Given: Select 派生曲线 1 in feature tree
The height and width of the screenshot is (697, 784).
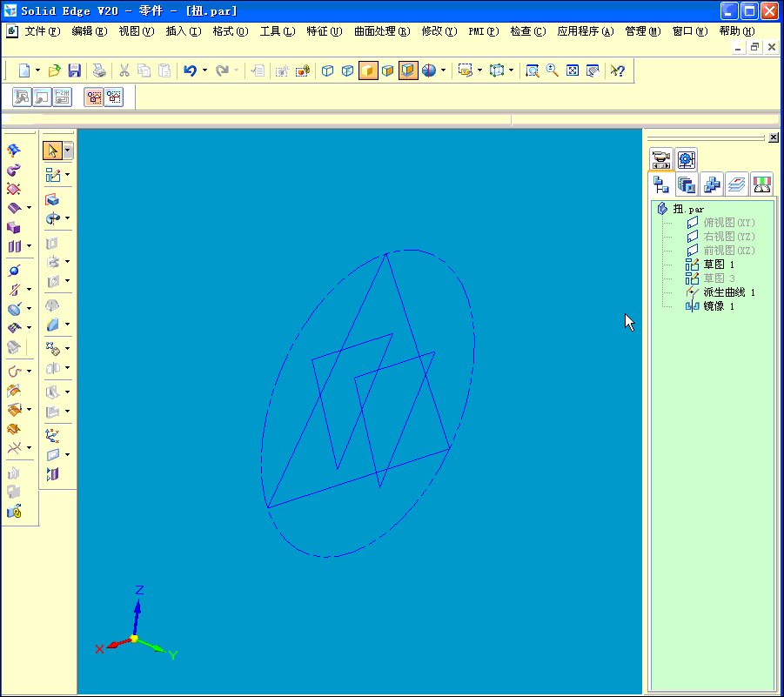Looking at the screenshot, I should (x=729, y=292).
